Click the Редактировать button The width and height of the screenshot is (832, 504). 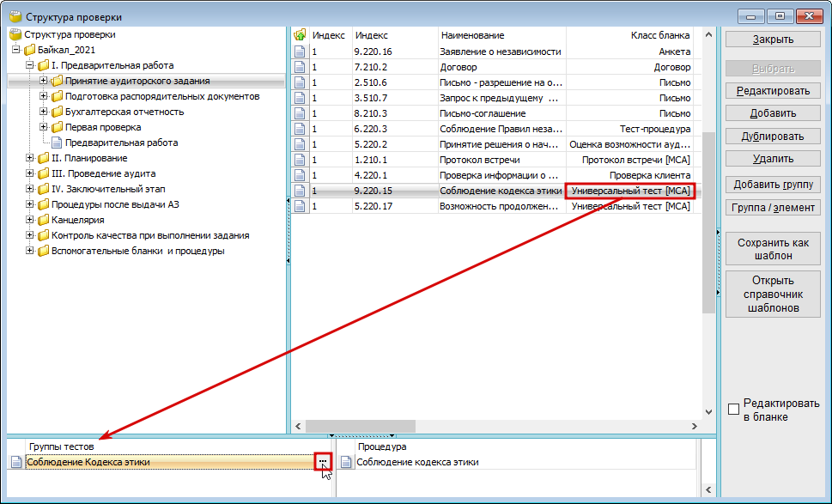point(773,91)
